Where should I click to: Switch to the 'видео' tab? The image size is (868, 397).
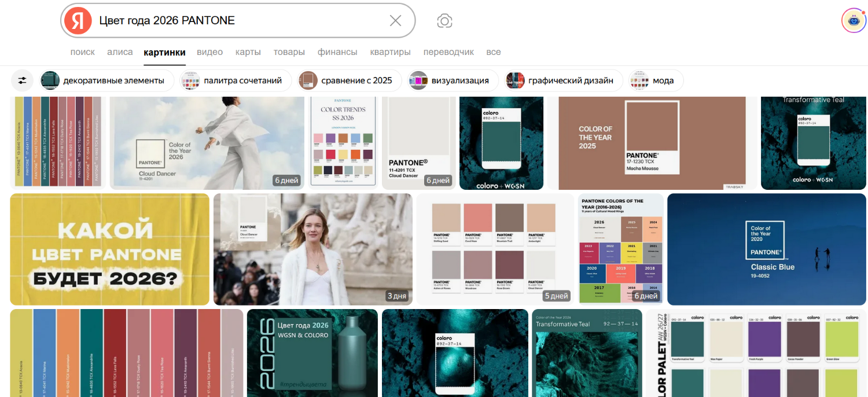point(209,52)
